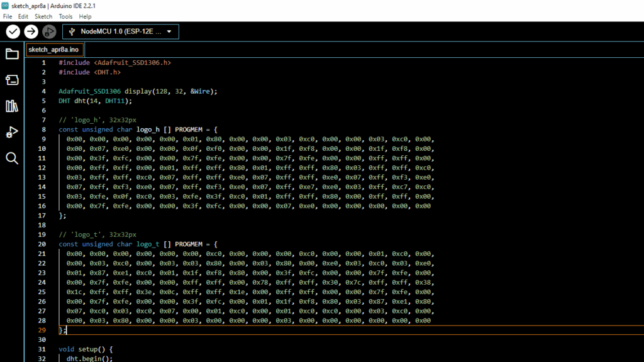This screenshot has width=644, height=362.
Task: Open the Boards Manager sidebar icon
Action: coord(12,80)
